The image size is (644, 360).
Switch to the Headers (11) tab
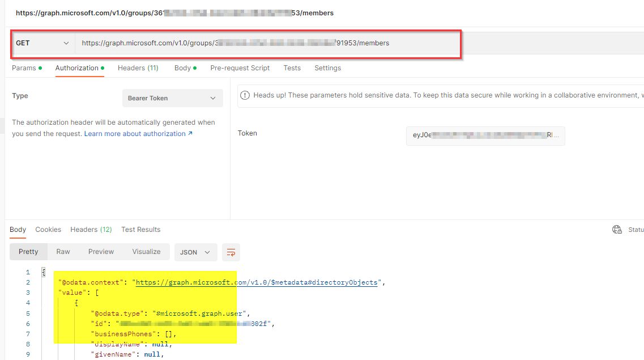point(138,68)
